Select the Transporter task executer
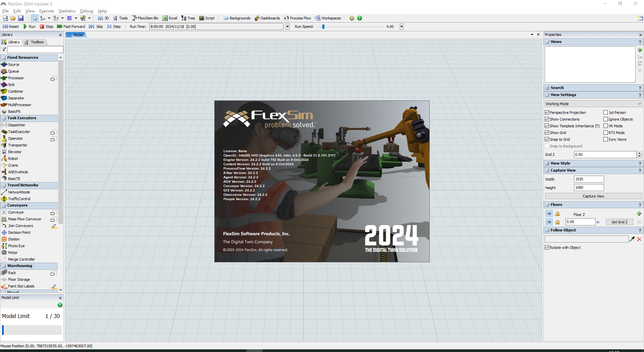644x352 pixels. point(17,145)
